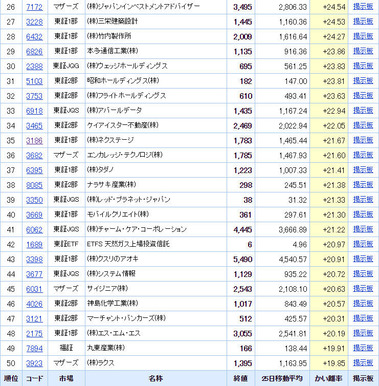379x386 pixels.
Task: Open visited stock code 3186 link
Action: click(34, 141)
